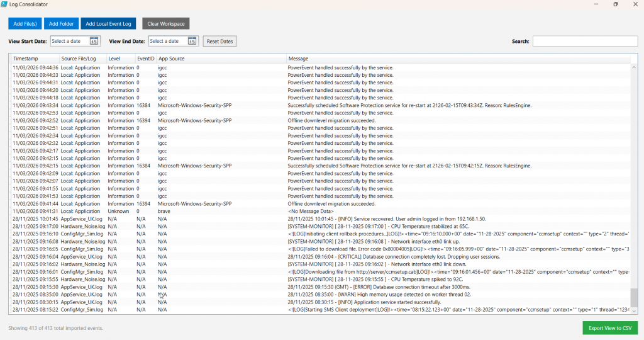Viewport: 644px width, 340px height.
Task: Export the current view to CSV
Action: (609, 328)
